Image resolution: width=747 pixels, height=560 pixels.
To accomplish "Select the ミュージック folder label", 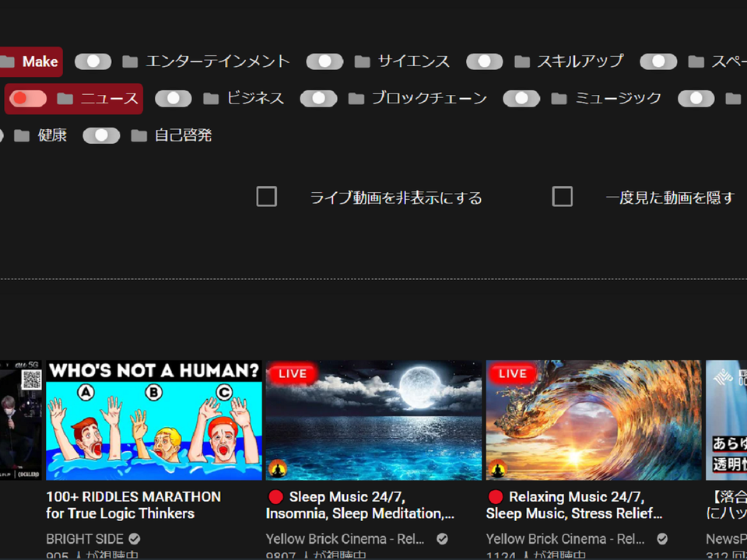I will [x=618, y=99].
